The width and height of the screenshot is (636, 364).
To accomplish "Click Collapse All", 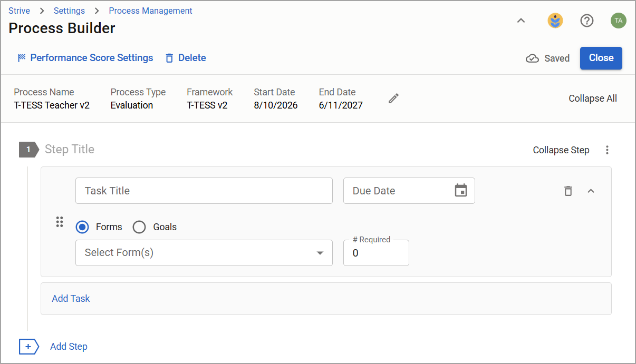I will coord(593,99).
